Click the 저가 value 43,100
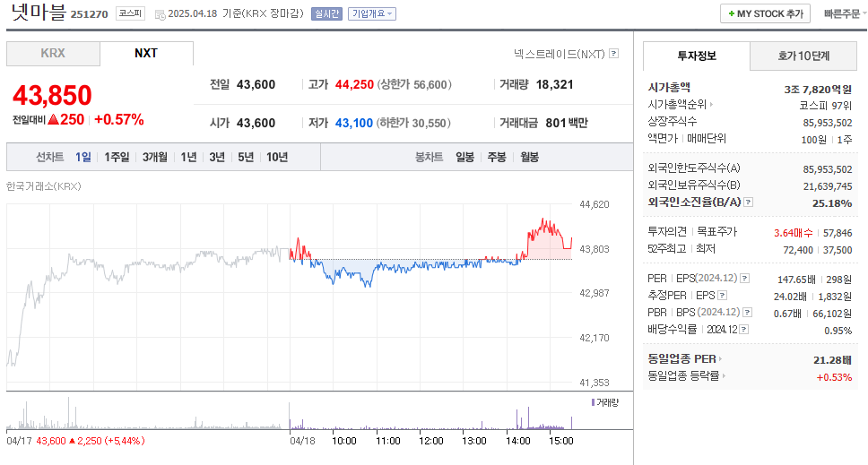Viewport: 868px width, 465px height. 354,124
